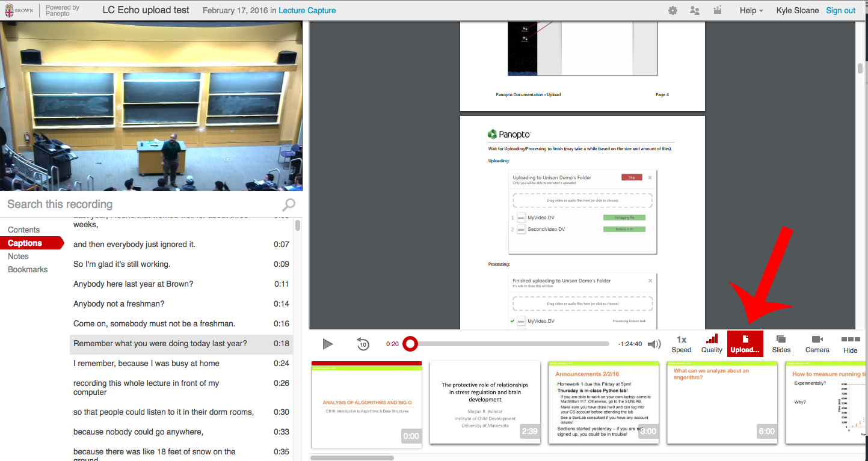
Task: Click the captions list vertical scrollbar
Action: 298,225
